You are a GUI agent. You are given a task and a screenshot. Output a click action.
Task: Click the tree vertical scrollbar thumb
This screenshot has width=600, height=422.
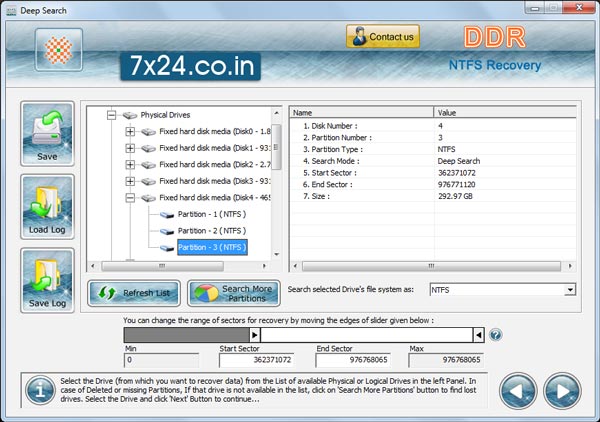[x=276, y=147]
